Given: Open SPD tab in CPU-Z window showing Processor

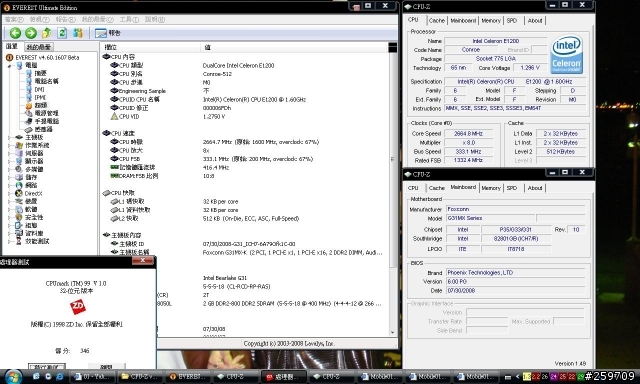Looking at the screenshot, I should pyautogui.click(x=512, y=20).
